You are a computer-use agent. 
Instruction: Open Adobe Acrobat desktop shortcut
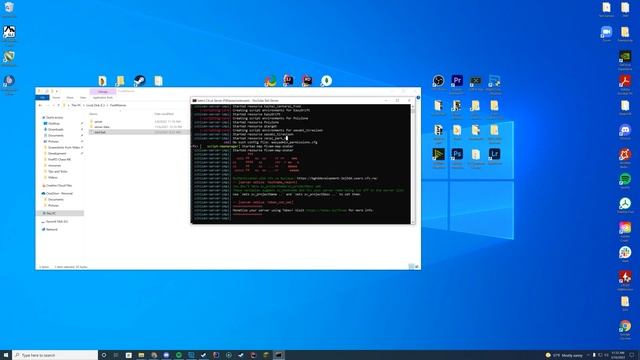(625, 81)
